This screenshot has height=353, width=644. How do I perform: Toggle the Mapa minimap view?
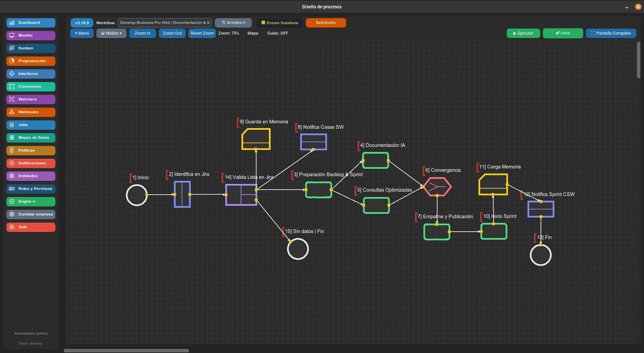[253, 33]
